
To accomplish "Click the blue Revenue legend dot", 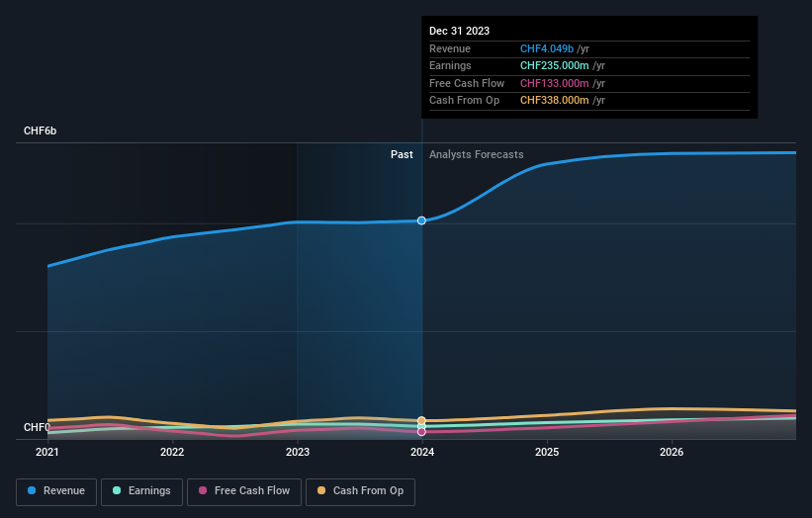I will [32, 490].
